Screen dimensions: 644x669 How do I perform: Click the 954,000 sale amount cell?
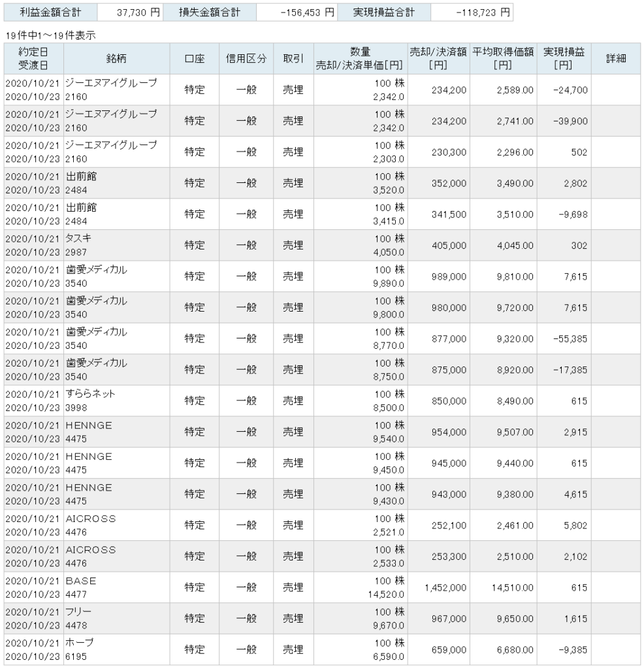438,432
